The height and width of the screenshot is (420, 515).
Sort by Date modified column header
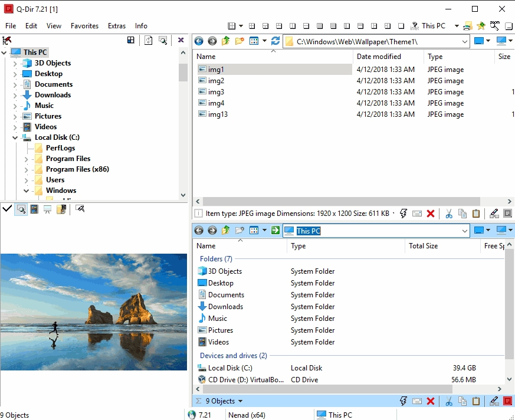[388, 57]
